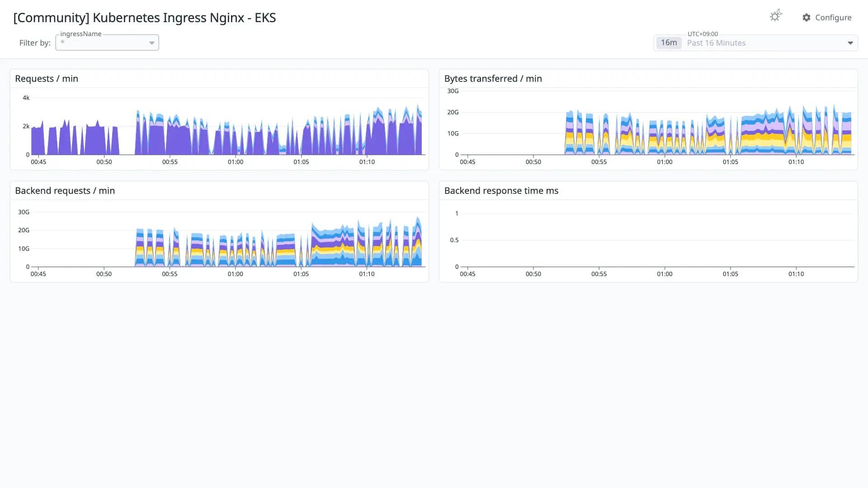Click the 16m time range badge
The width and height of the screenshot is (868, 488).
click(x=669, y=42)
